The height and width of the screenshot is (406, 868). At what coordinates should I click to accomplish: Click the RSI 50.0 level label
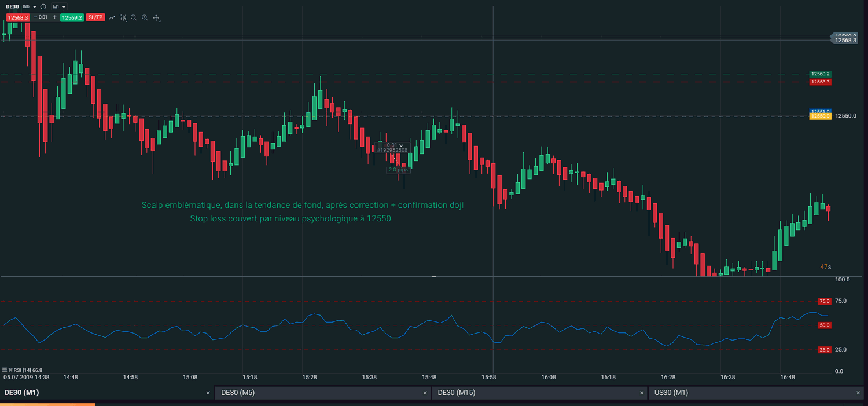pyautogui.click(x=825, y=325)
